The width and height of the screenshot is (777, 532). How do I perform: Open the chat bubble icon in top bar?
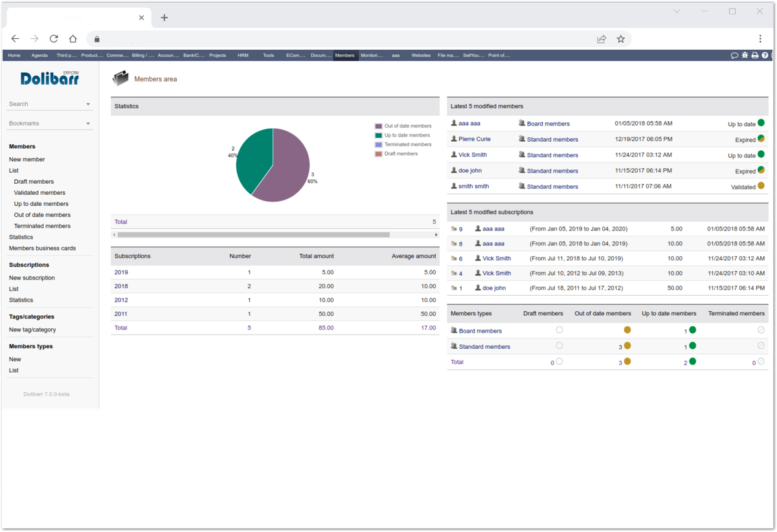[x=734, y=56]
